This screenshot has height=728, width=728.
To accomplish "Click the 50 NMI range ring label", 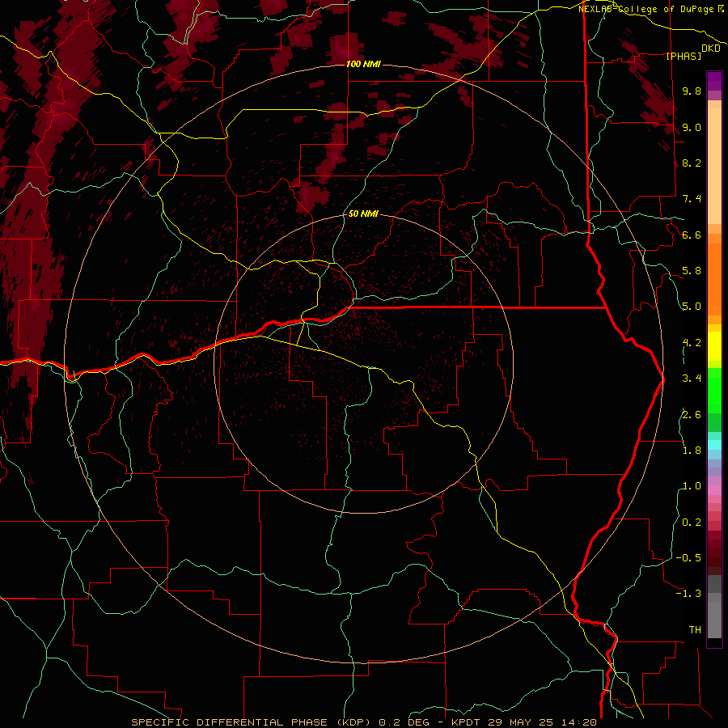I will [x=363, y=214].
